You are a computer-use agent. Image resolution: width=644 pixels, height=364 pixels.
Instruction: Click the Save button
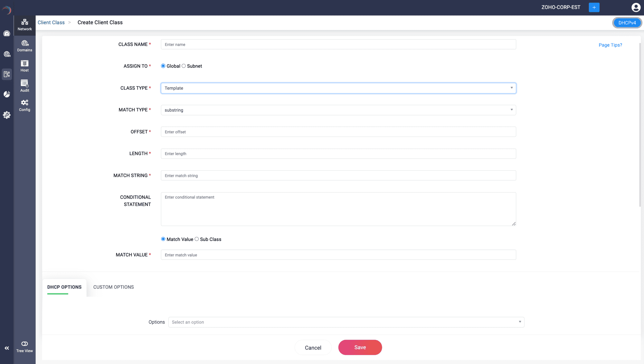(x=360, y=348)
